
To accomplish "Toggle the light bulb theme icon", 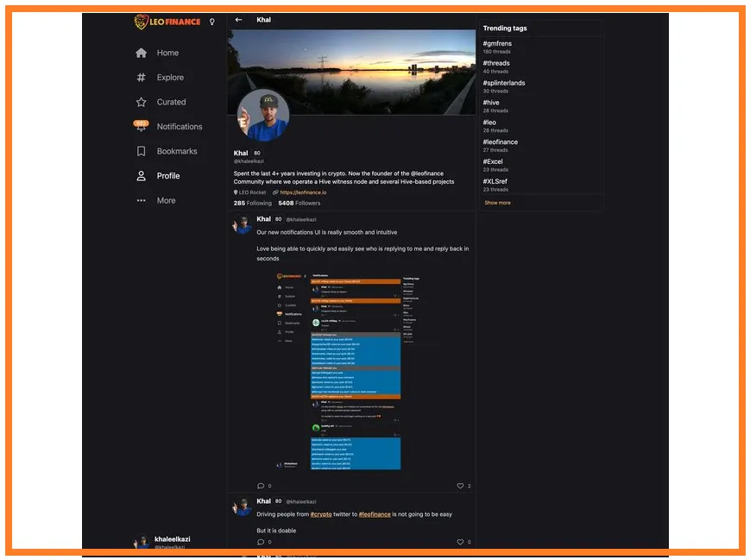I will 212,22.
